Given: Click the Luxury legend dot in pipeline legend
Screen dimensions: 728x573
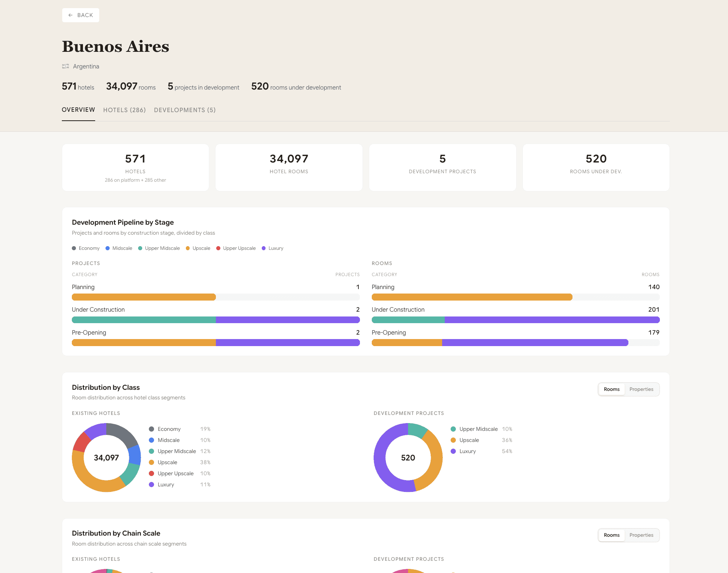Looking at the screenshot, I should 264,248.
